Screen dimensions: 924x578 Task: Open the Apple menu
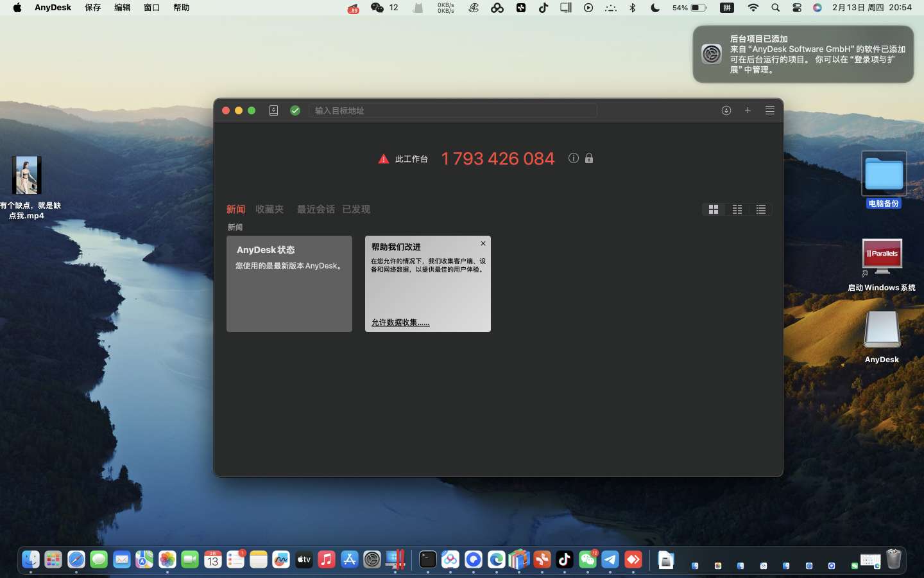tap(17, 8)
